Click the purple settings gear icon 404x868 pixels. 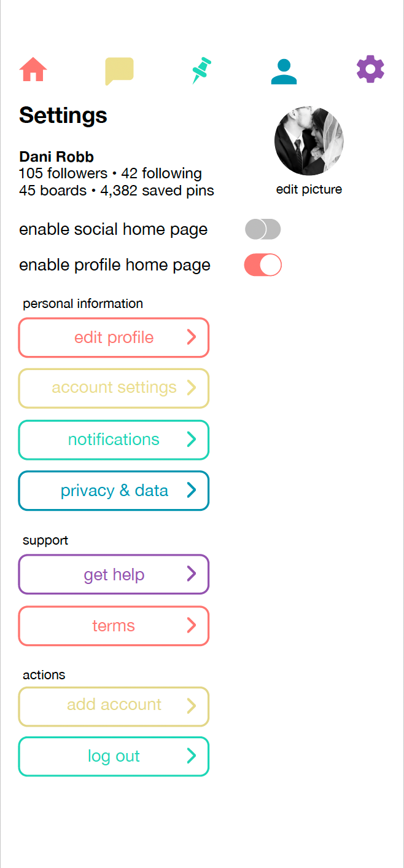coord(370,69)
